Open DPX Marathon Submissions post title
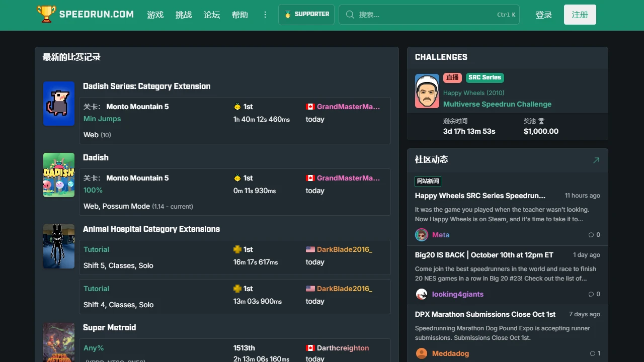This screenshot has height=362, width=644. coord(485,314)
